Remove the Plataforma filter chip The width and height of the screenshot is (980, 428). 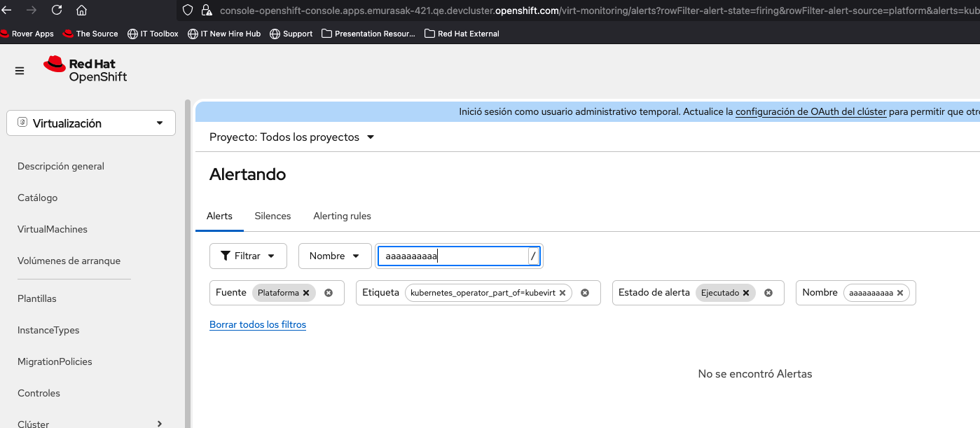coord(306,293)
